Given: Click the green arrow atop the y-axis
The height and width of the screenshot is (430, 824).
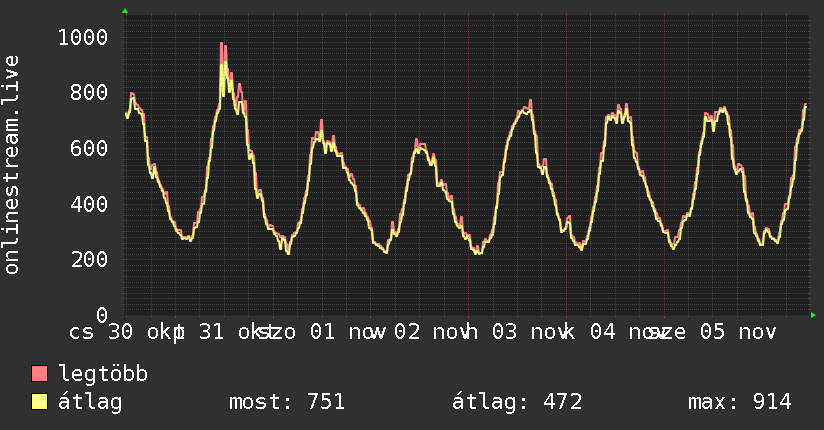Looking at the screenshot, I should tap(125, 11).
